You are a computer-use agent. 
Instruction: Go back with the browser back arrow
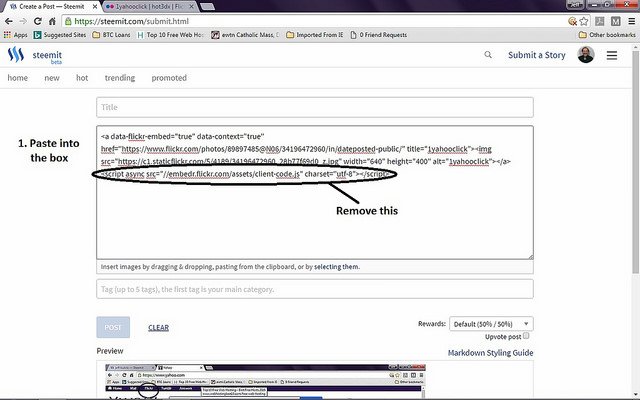click(9, 21)
